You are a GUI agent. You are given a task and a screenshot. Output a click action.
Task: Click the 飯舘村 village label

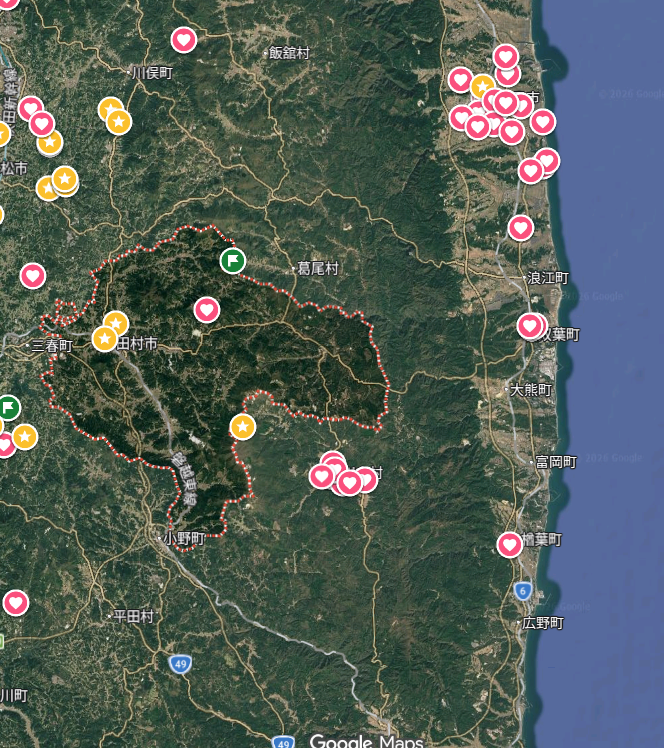tap(288, 52)
